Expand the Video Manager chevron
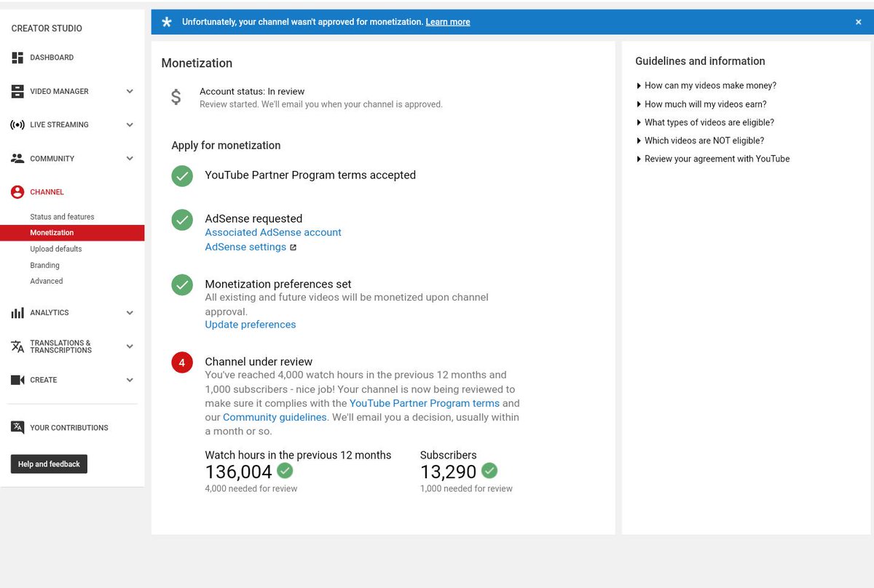The image size is (874, 588). [130, 92]
